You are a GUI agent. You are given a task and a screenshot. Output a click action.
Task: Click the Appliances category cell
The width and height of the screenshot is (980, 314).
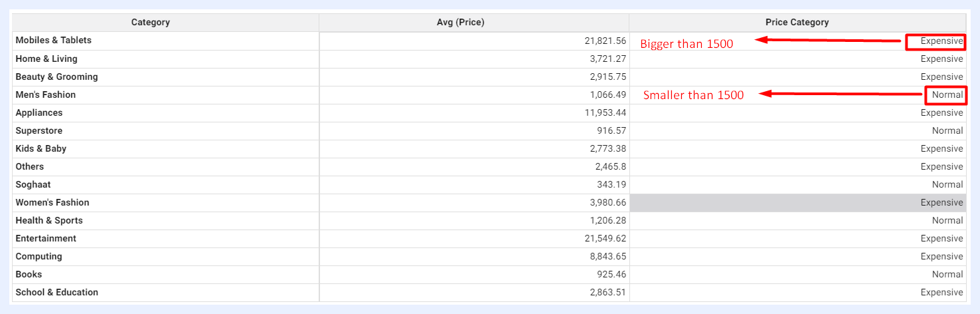click(166, 113)
